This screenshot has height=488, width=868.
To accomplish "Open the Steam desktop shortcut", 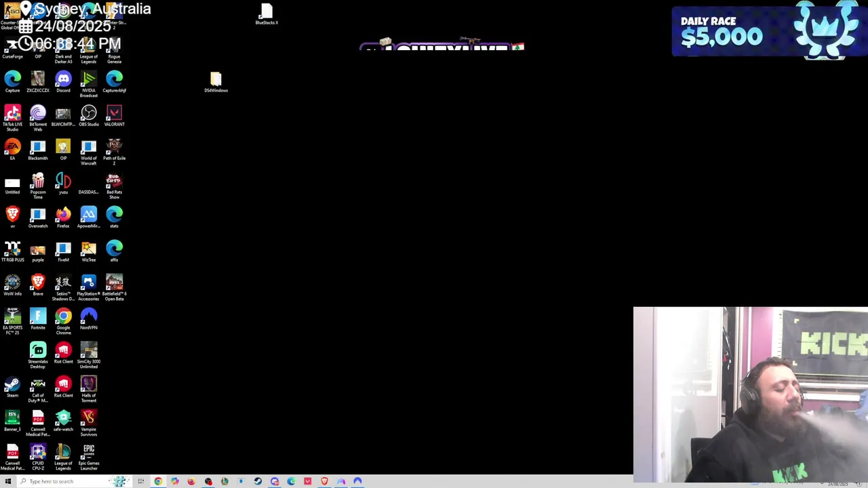I will pos(12,386).
